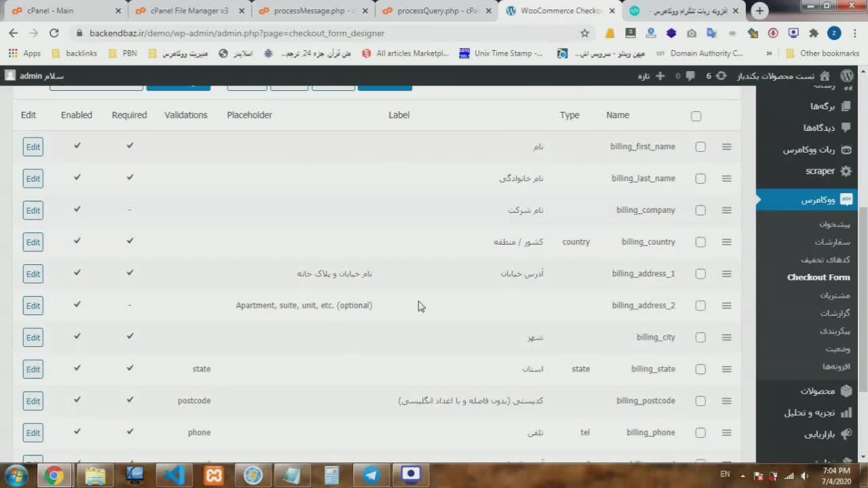Check the billing_postcode row checkbox
The height and width of the screenshot is (488, 868).
point(701,401)
